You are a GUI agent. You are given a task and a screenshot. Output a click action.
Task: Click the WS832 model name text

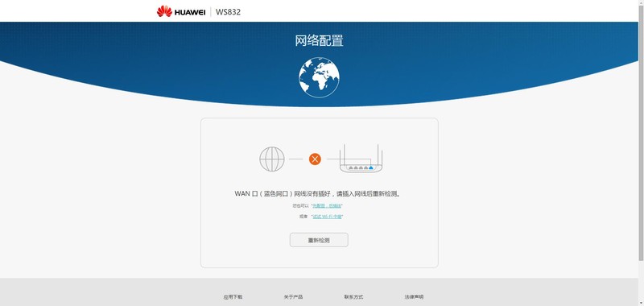pos(228,12)
